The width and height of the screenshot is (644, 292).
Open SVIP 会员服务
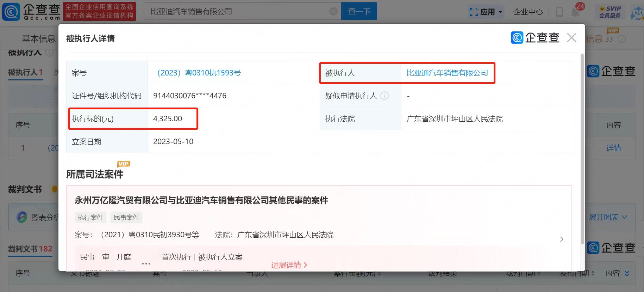tap(610, 12)
